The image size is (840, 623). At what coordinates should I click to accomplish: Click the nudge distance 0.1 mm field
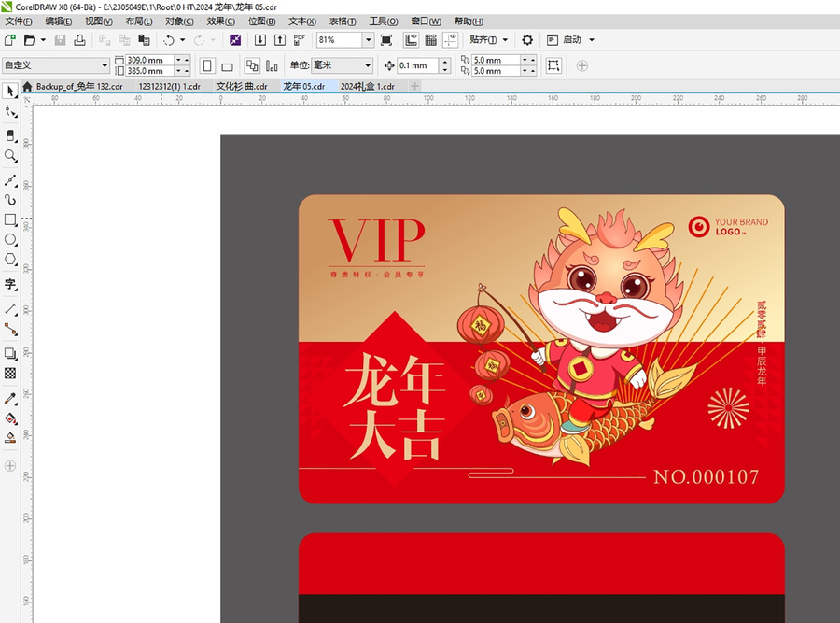pos(418,65)
